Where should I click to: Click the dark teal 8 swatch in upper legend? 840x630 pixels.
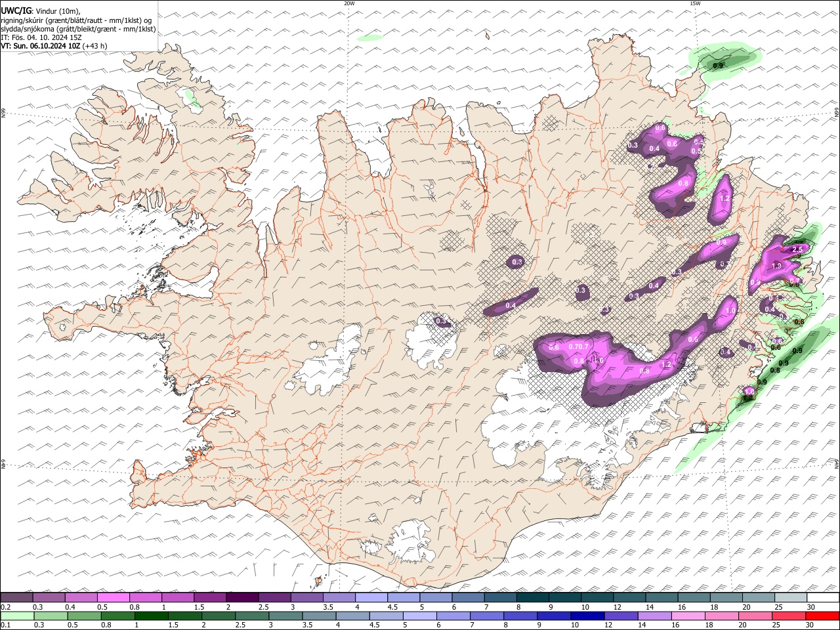532,598
